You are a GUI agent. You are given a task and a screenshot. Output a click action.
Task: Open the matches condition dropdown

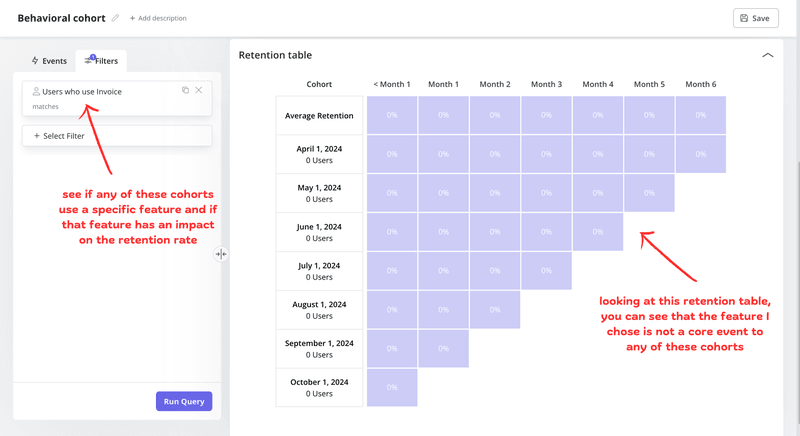tap(46, 106)
